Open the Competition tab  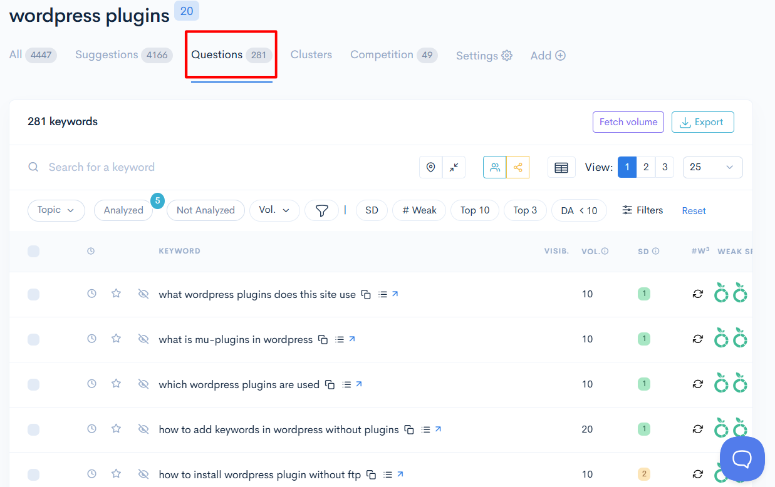(x=393, y=55)
